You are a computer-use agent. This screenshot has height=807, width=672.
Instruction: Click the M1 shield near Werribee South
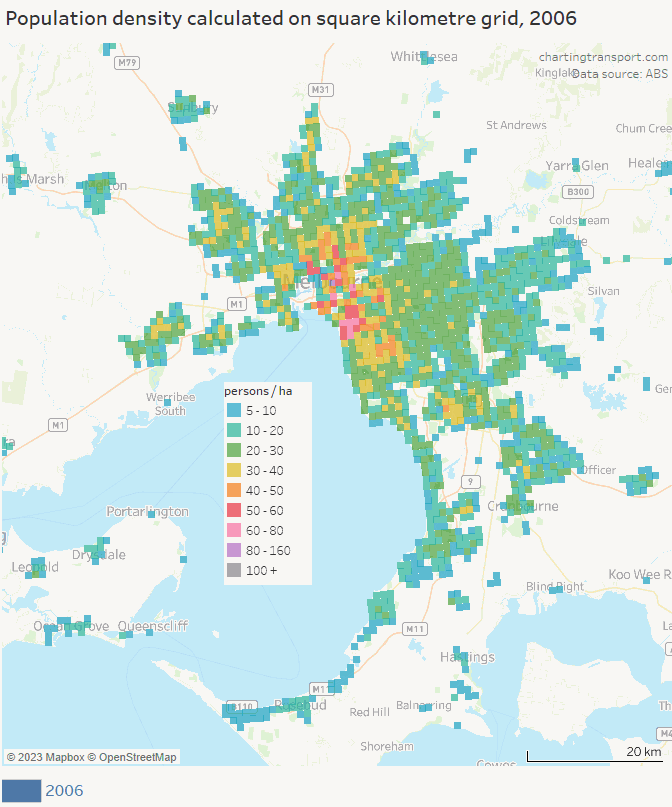[59, 425]
